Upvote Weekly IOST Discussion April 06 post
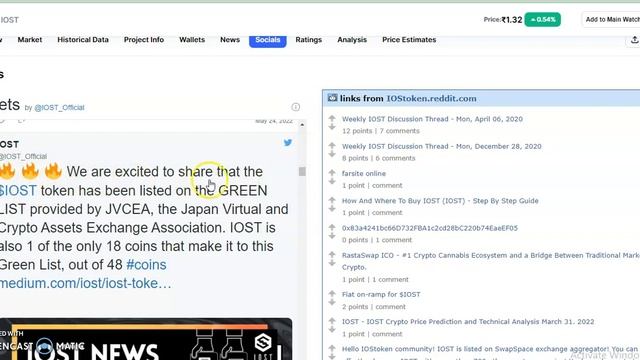640x360 pixels. click(332, 118)
